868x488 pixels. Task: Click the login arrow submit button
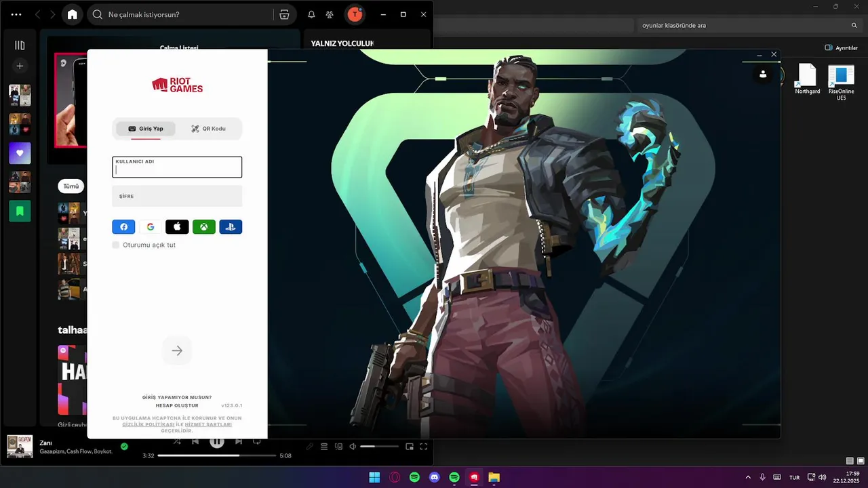pyautogui.click(x=177, y=350)
